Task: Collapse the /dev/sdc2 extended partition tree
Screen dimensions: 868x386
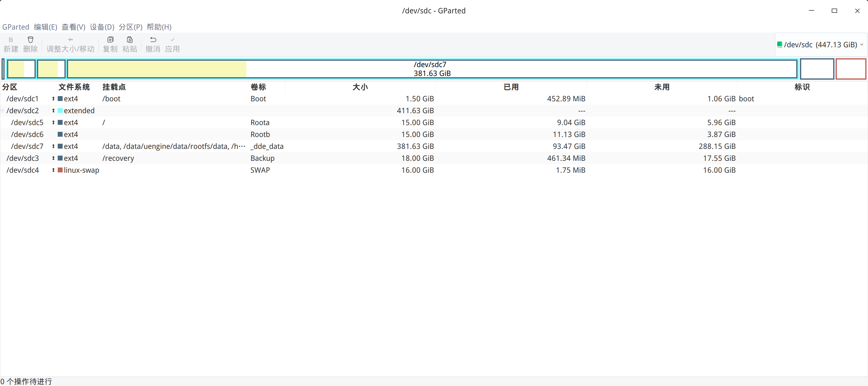Action: [2, 111]
